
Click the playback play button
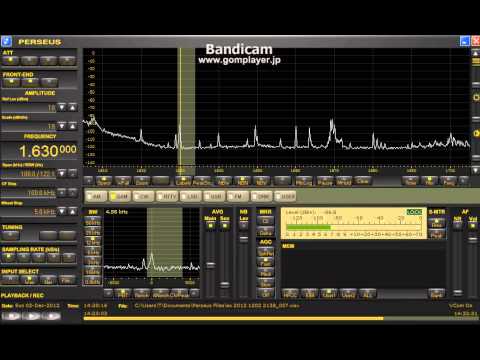tap(32, 315)
